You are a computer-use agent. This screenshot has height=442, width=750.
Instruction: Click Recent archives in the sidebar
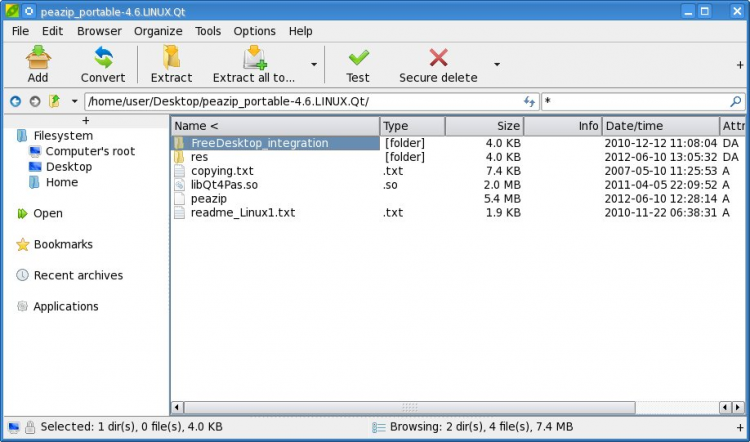tap(78, 276)
